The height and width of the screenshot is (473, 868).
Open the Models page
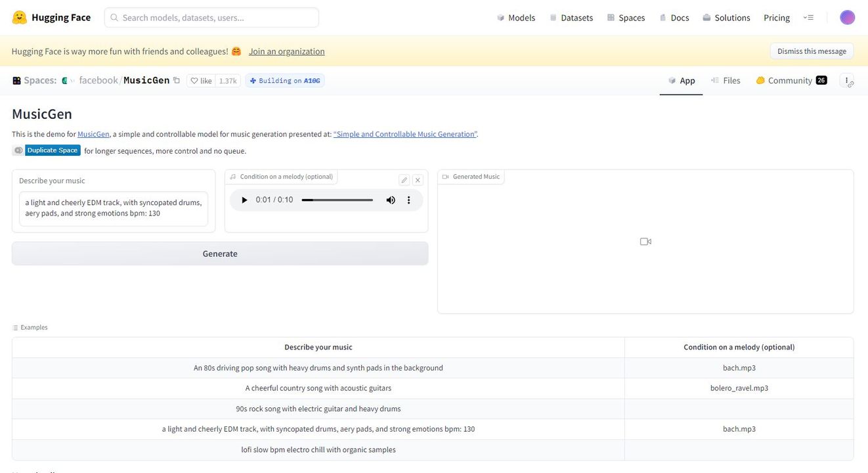point(516,18)
